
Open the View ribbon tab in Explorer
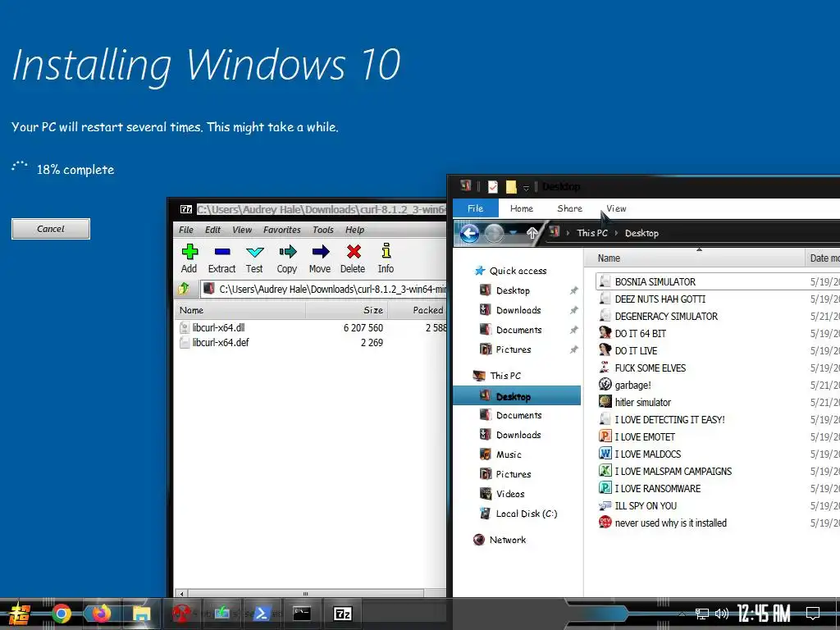[616, 208]
